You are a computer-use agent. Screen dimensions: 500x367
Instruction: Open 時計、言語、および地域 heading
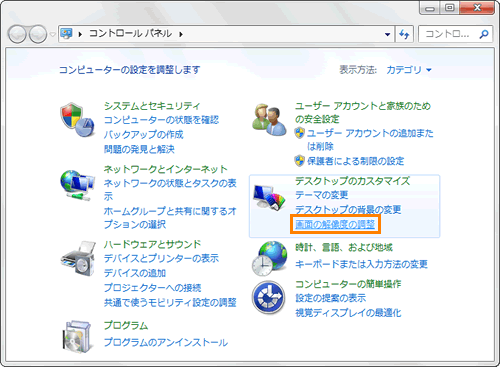click(x=344, y=247)
